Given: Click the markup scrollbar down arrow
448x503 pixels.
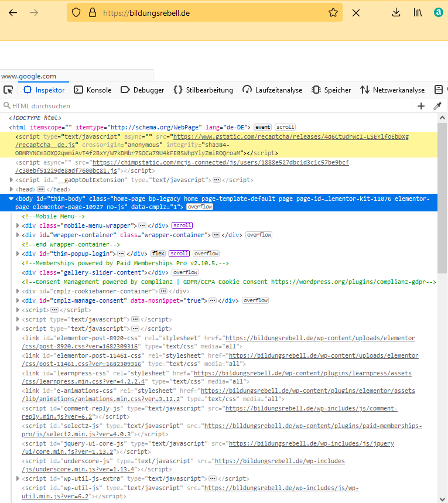Looking at the screenshot, I should 442,499.
